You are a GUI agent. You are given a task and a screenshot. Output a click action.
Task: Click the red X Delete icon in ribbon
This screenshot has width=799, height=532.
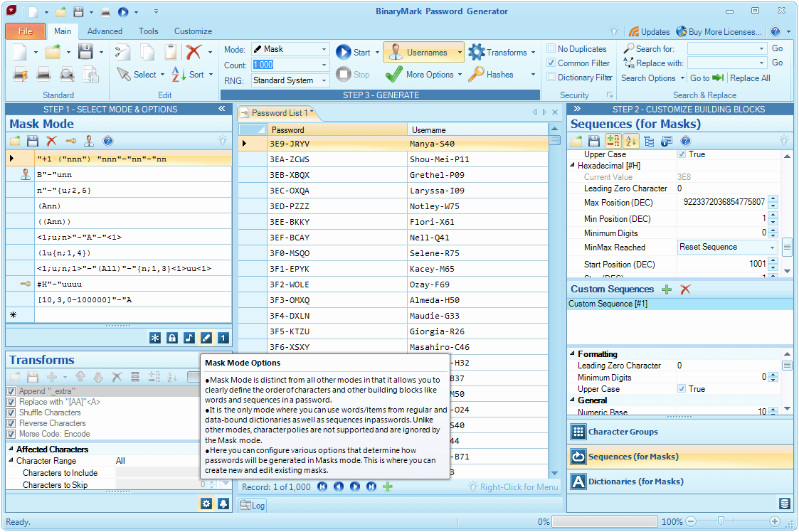click(x=193, y=52)
